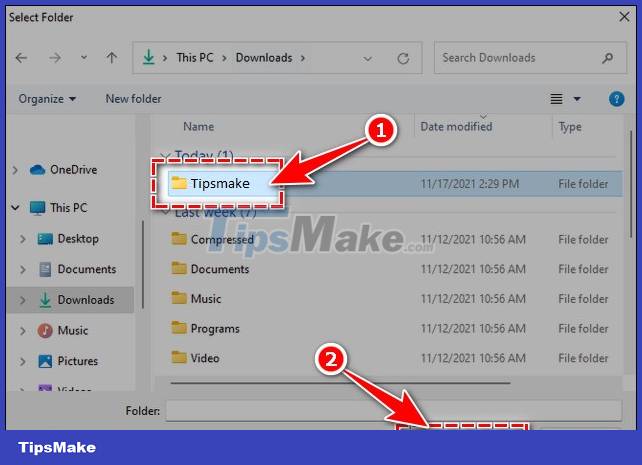The height and width of the screenshot is (465, 642).
Task: Select Documents folder in file list
Action: click(x=220, y=269)
